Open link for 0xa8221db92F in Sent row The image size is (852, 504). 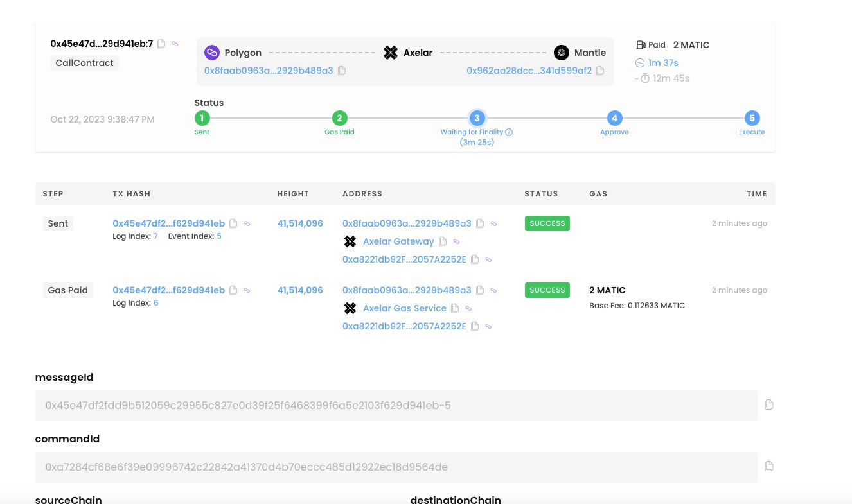[x=488, y=259]
